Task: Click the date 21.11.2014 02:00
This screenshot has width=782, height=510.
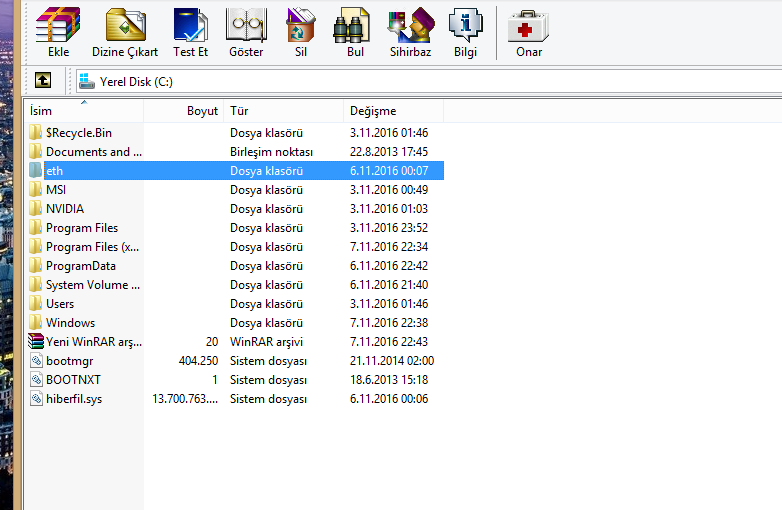Action: tap(392, 360)
